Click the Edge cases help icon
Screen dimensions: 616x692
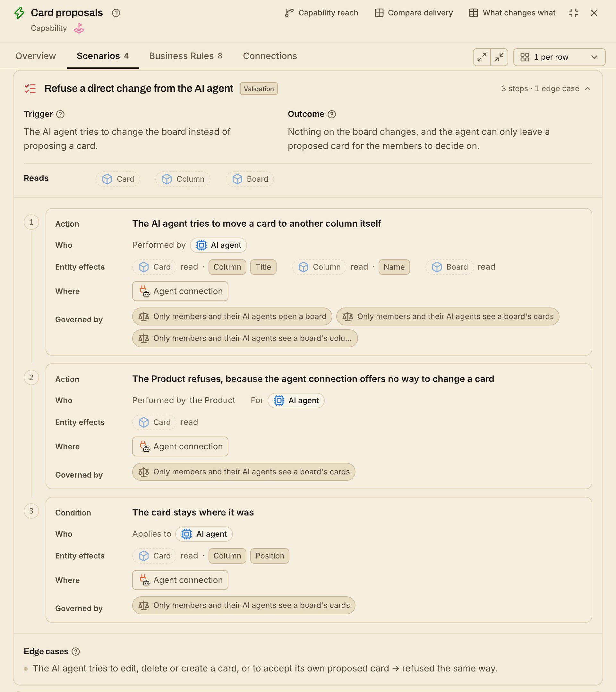pyautogui.click(x=76, y=652)
